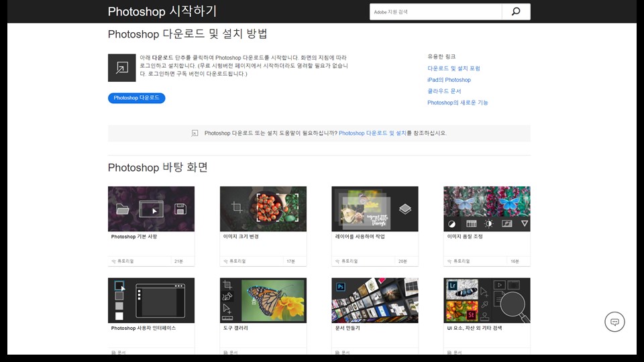The height and width of the screenshot is (362, 644).
Task: Click the 유용한 링크 heading
Action: pos(441,56)
